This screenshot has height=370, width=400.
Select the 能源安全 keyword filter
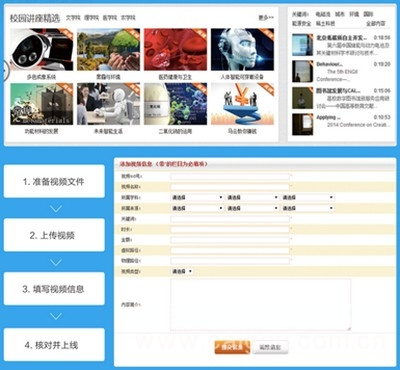302,24
